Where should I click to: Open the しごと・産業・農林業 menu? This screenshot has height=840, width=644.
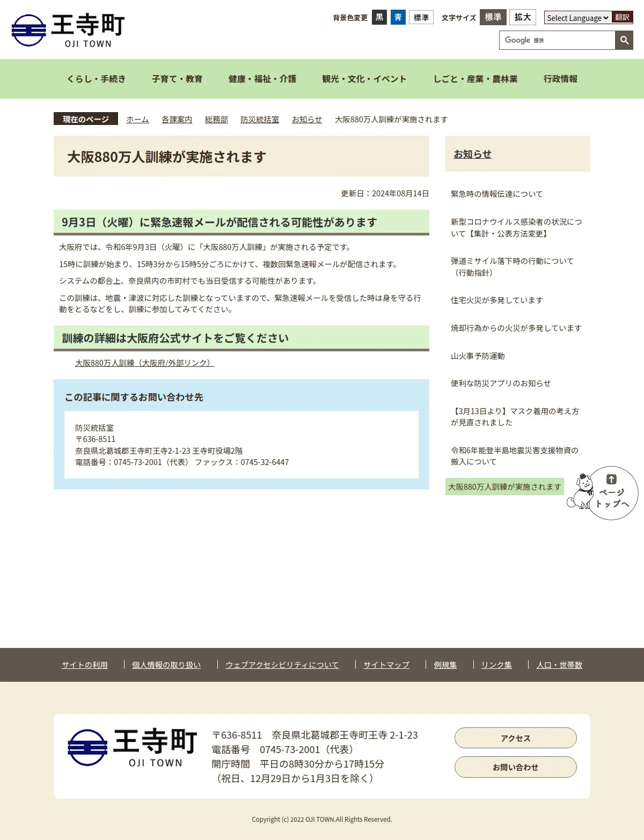tap(475, 79)
